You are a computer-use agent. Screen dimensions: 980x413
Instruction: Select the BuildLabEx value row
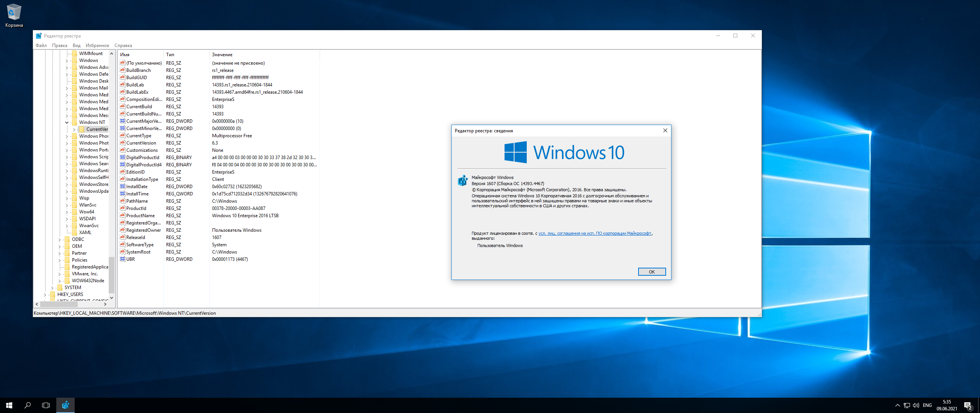click(218, 92)
